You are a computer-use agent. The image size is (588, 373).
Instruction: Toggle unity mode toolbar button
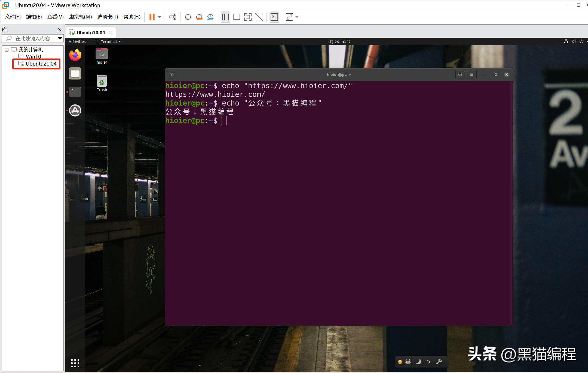coord(259,17)
